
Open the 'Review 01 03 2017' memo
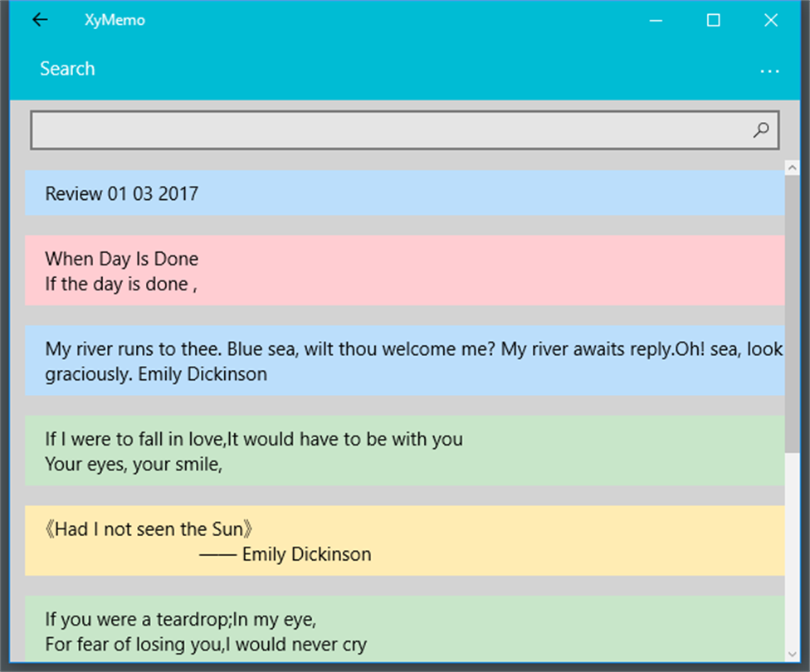click(404, 192)
